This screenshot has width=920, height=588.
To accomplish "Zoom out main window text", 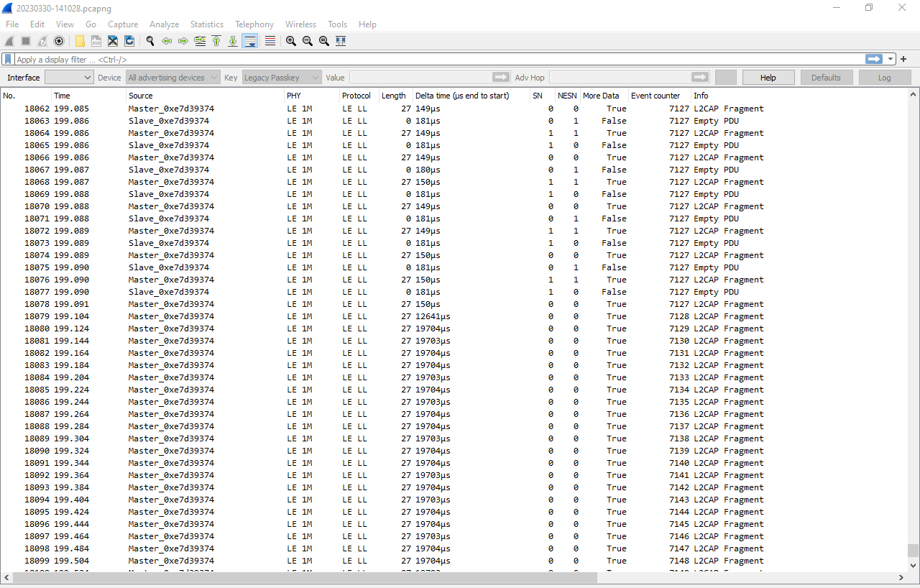I will [x=308, y=41].
